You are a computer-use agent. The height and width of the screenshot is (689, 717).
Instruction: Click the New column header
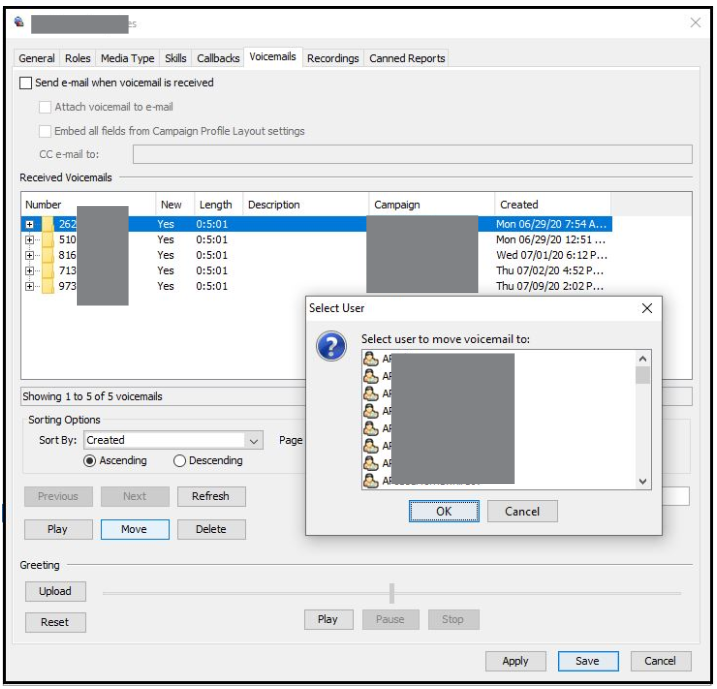click(x=175, y=205)
